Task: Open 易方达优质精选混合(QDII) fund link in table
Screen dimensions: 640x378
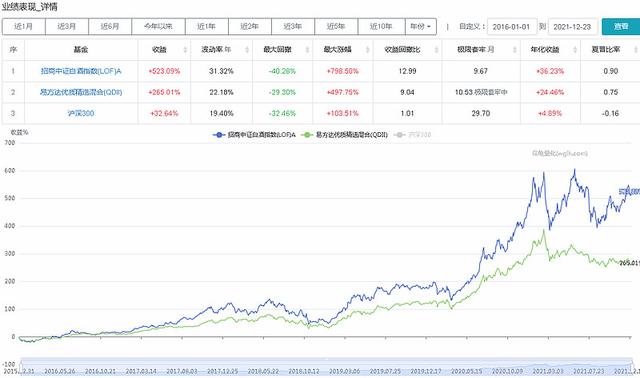Action: 81,92
